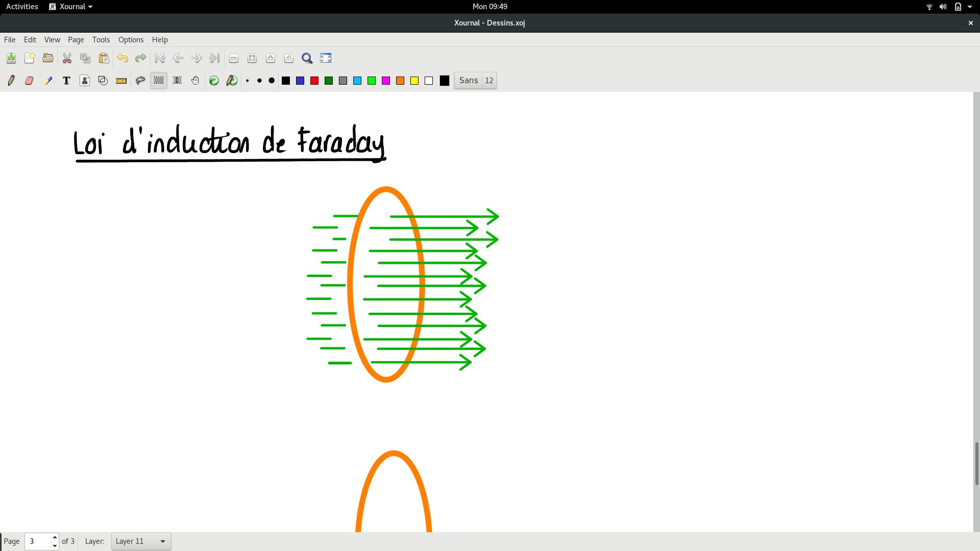
Task: Select the Highlighter tool
Action: click(48, 81)
